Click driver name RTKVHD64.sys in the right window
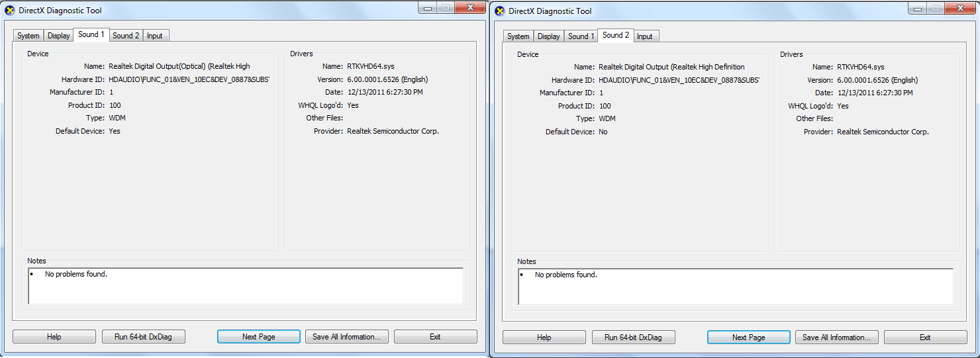The width and height of the screenshot is (980, 358). 861,67
